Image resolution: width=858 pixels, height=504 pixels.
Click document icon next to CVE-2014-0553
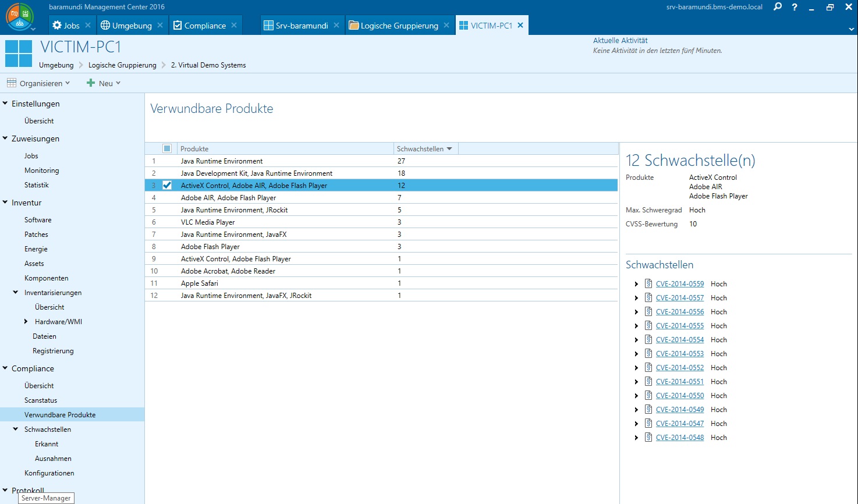pyautogui.click(x=648, y=353)
